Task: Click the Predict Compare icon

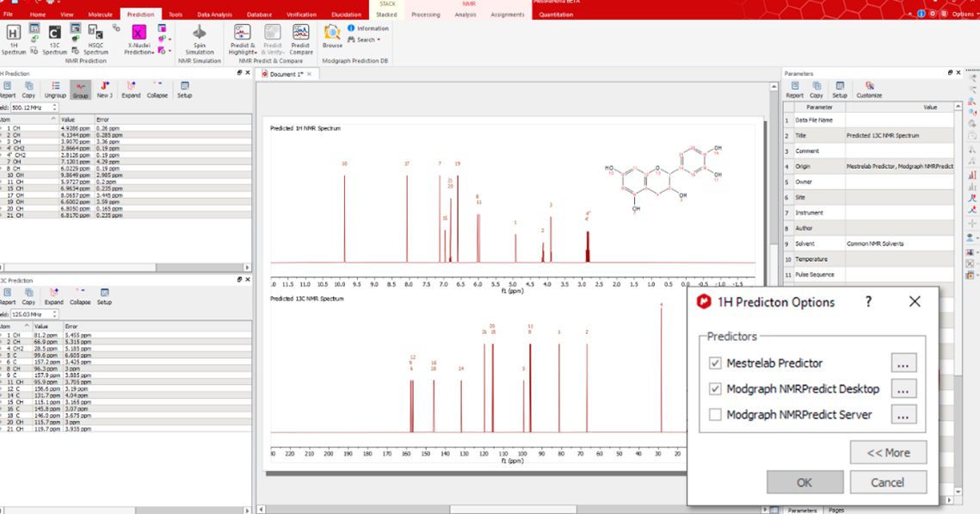Action: [301, 39]
